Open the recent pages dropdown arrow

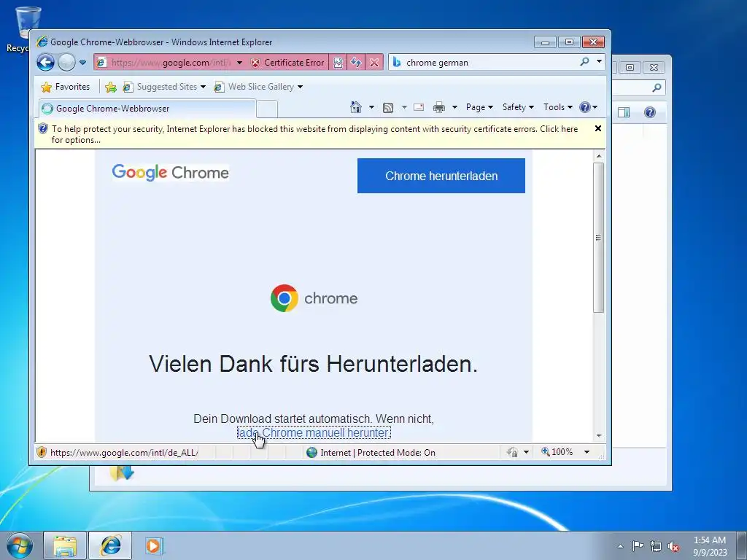(x=83, y=63)
